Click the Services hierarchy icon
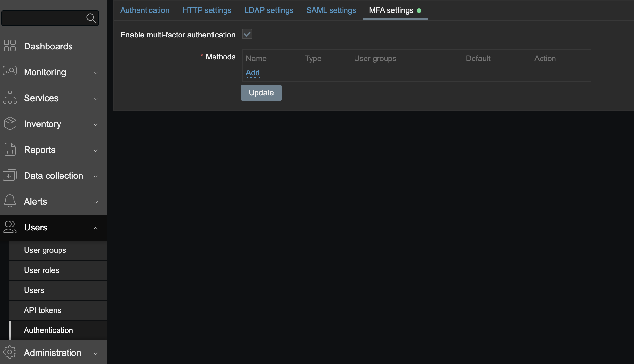Screen dimensions: 634x364 coord(10,97)
